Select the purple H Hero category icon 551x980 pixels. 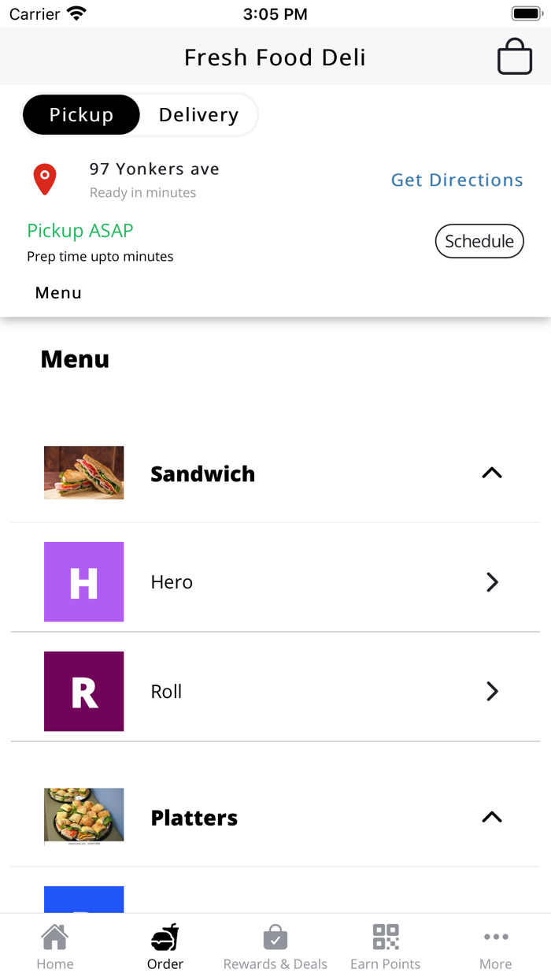click(83, 581)
